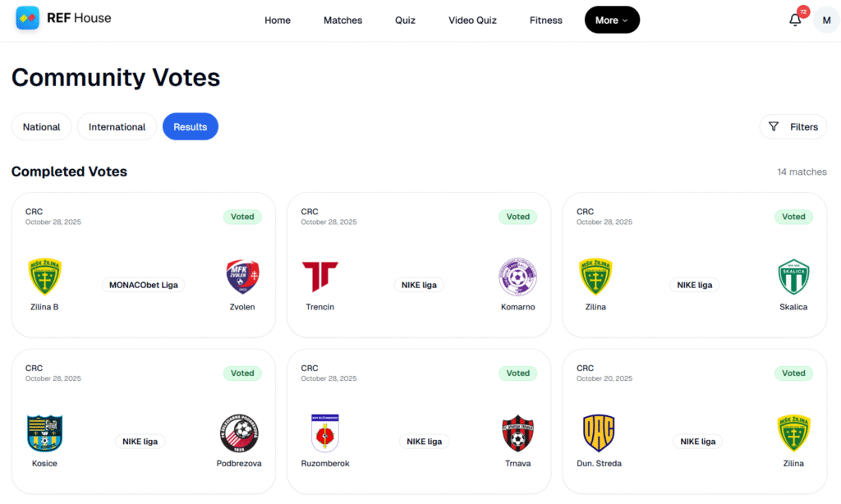Click the Voted badge on Trencin–Komarno card

[517, 217]
